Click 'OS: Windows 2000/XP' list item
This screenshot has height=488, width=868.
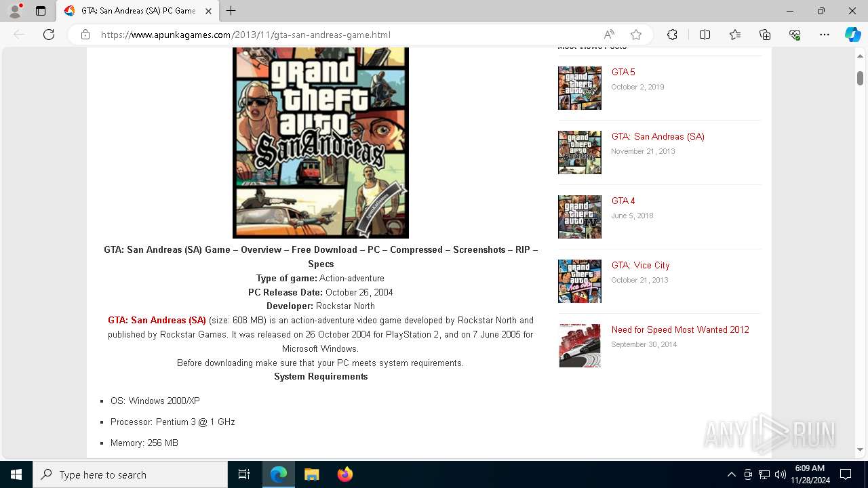point(155,401)
